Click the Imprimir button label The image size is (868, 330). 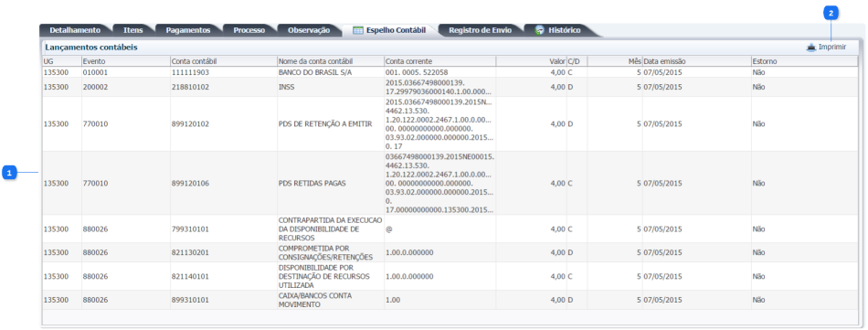[832, 48]
